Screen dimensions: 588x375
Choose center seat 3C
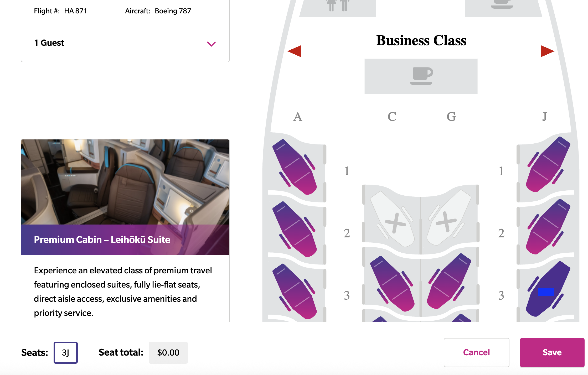pos(392,284)
